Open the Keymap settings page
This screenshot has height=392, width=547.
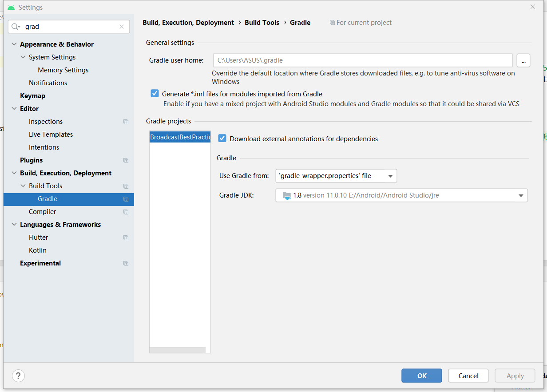(32, 96)
